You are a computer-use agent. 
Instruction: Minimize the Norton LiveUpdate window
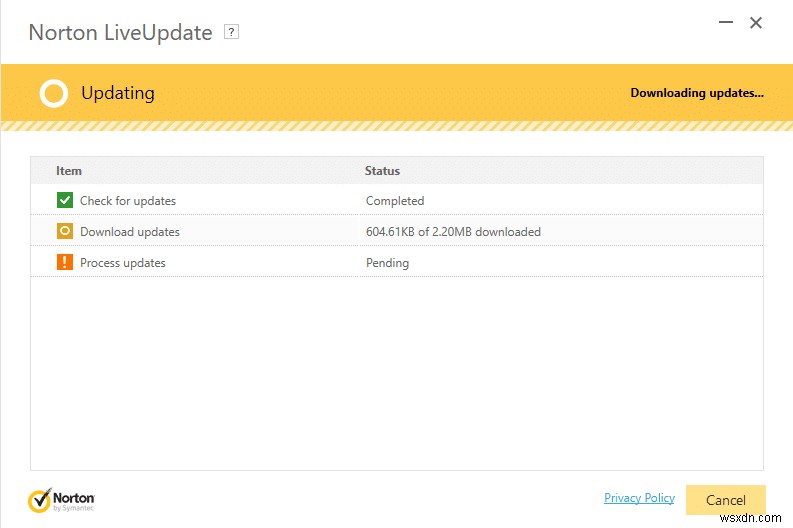click(726, 22)
